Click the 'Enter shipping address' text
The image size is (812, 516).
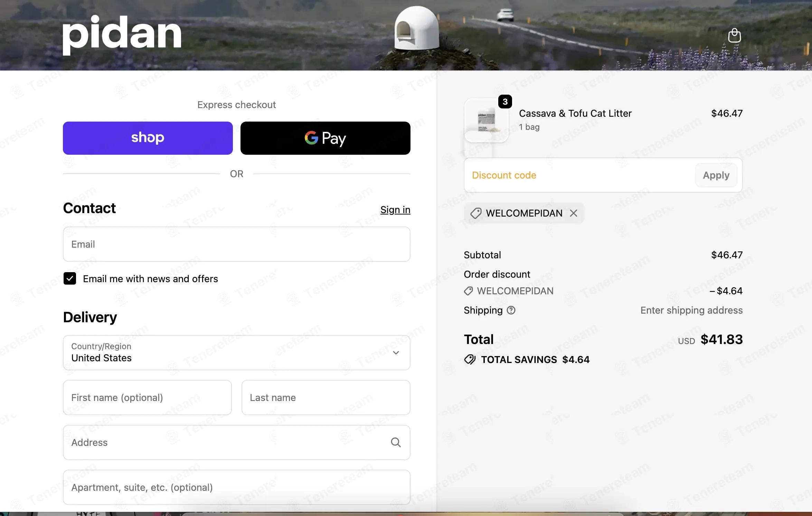(x=691, y=310)
